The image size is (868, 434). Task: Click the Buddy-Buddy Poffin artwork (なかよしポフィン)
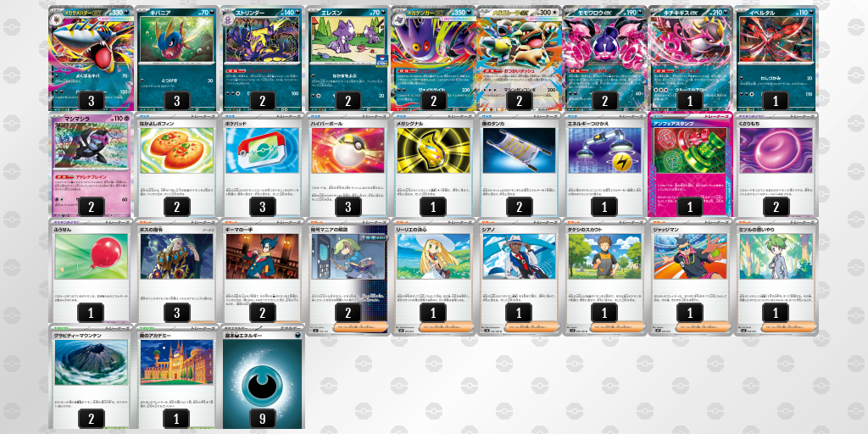176,151
